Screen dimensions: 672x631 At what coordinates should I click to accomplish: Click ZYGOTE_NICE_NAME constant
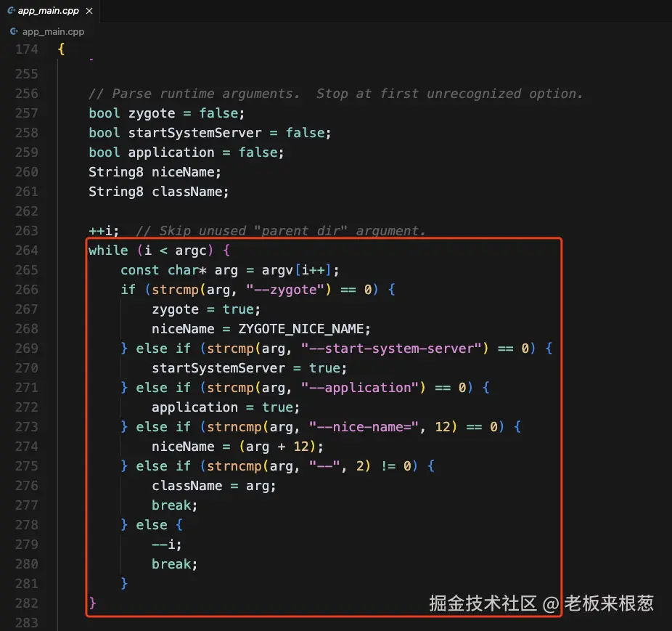(301, 329)
